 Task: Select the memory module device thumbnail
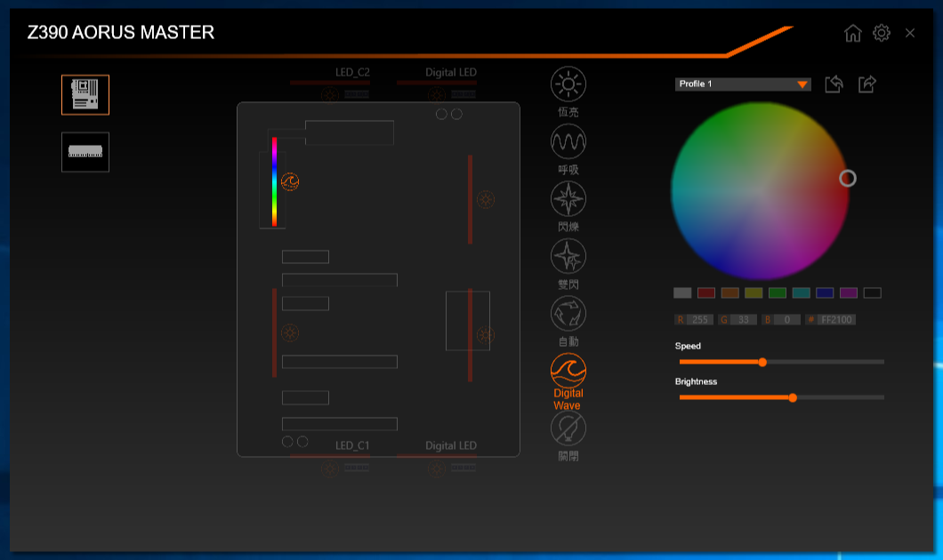tap(85, 152)
